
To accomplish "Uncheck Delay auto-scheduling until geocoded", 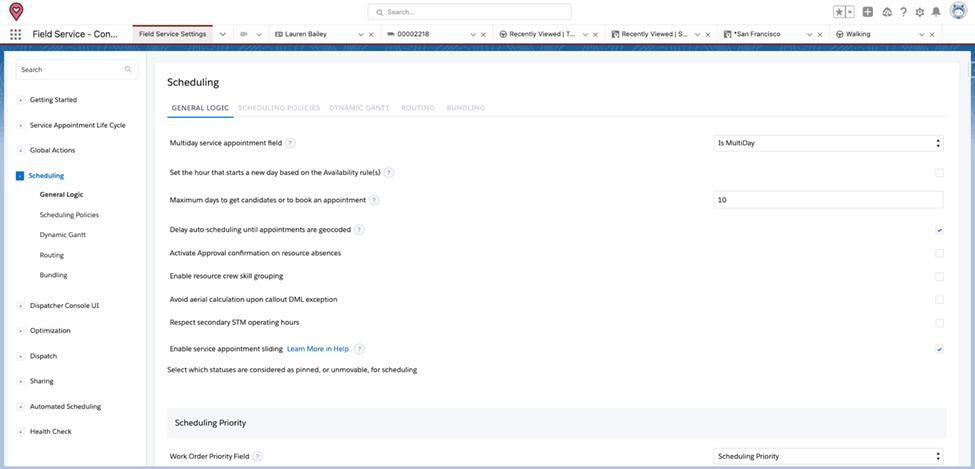I will 940,230.
